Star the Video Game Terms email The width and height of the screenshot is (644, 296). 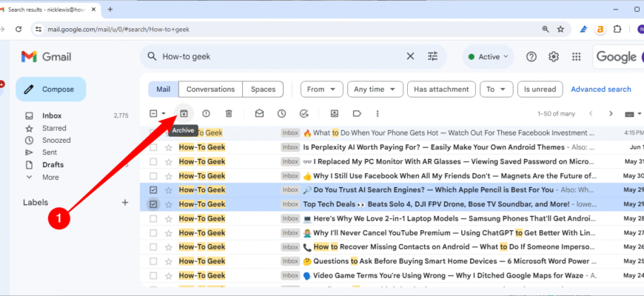click(x=168, y=276)
